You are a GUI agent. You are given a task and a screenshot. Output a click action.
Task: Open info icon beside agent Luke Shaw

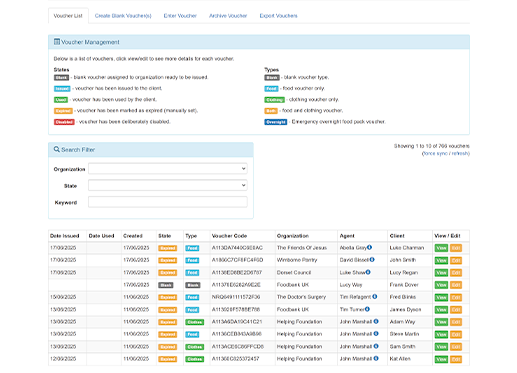tap(368, 272)
